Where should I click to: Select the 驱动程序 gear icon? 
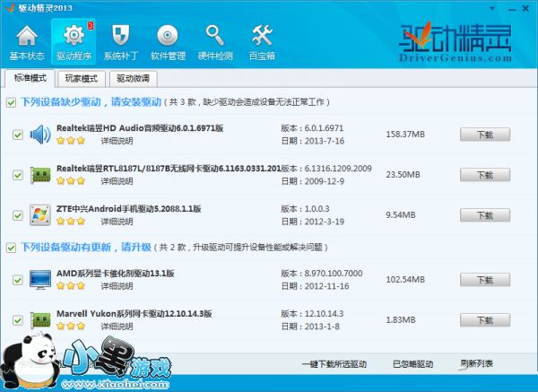point(74,42)
